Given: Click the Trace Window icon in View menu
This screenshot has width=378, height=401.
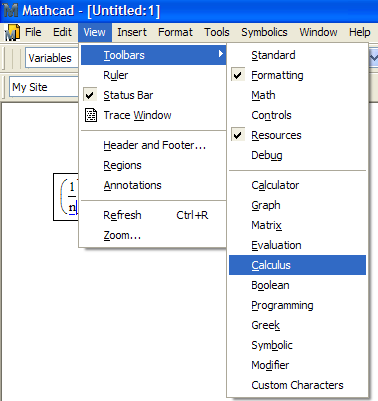Looking at the screenshot, I should (x=91, y=115).
